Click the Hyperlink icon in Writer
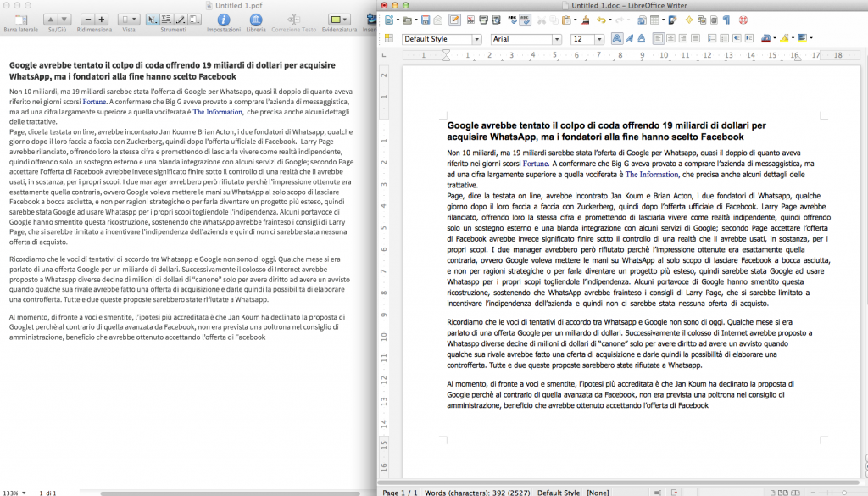 tap(642, 20)
